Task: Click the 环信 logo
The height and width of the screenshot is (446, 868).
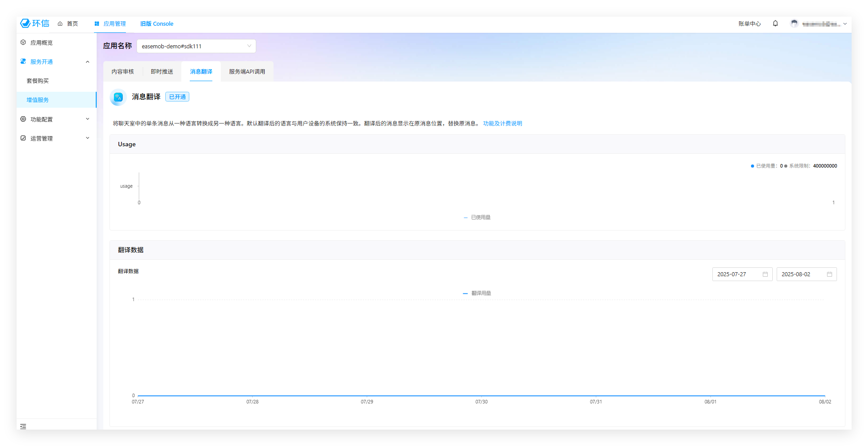Action: pyautogui.click(x=35, y=23)
